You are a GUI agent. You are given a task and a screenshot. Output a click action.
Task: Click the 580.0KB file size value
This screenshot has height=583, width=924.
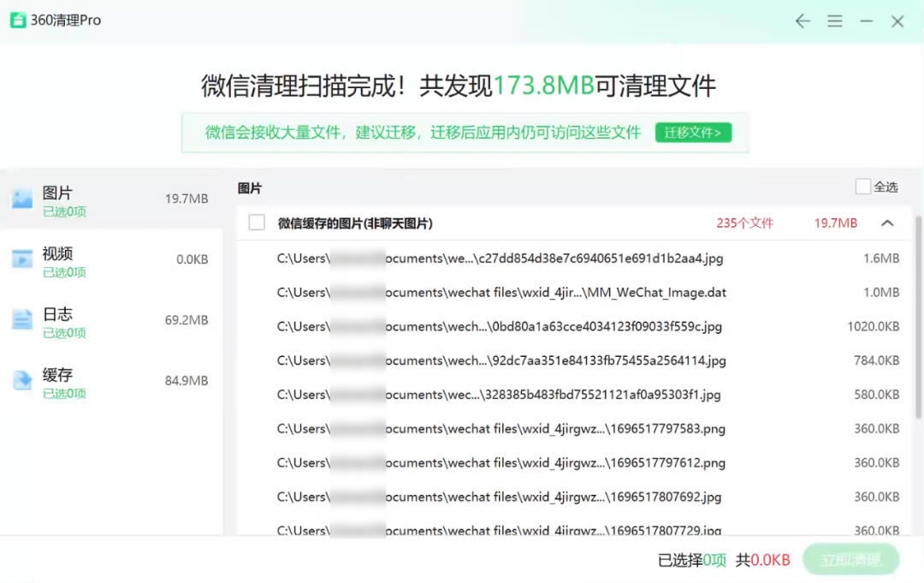877,395
